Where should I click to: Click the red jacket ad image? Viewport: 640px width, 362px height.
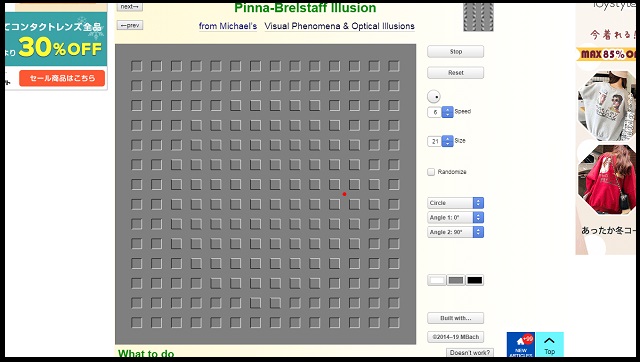tap(607, 179)
